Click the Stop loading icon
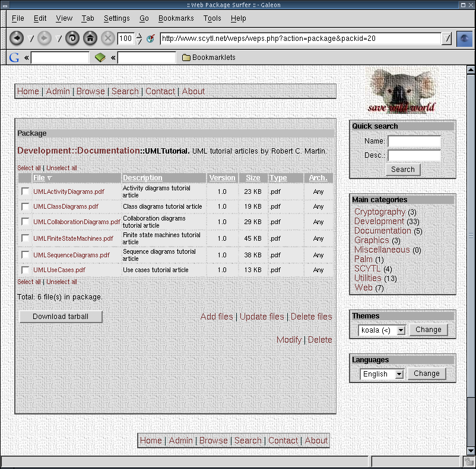 pos(107,39)
